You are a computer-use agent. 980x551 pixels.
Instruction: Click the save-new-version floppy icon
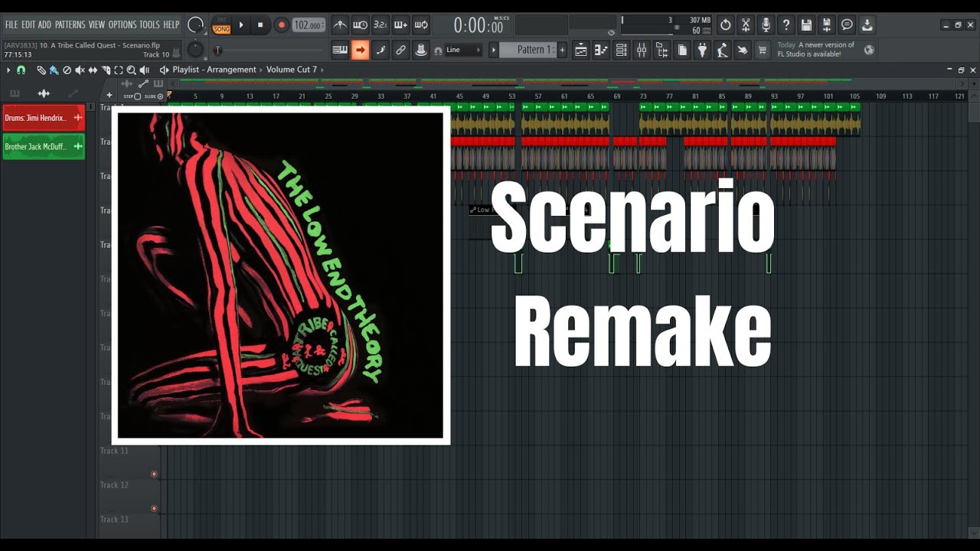(826, 24)
